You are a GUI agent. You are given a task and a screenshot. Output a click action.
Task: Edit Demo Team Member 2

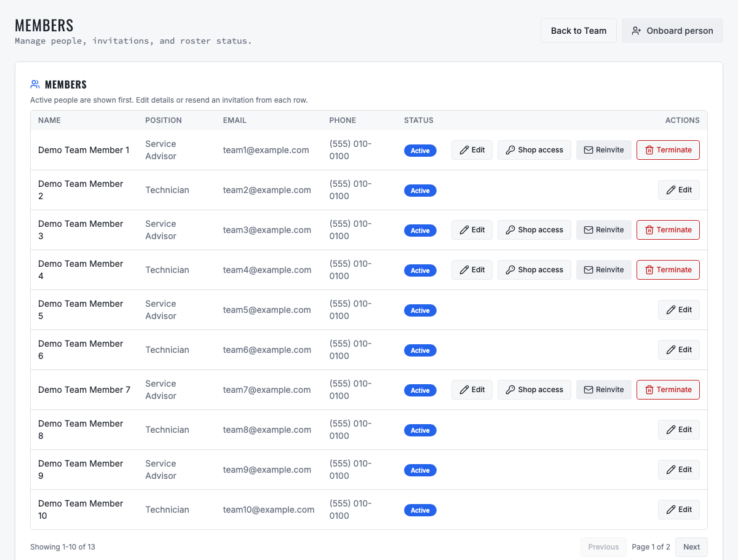pyautogui.click(x=679, y=190)
